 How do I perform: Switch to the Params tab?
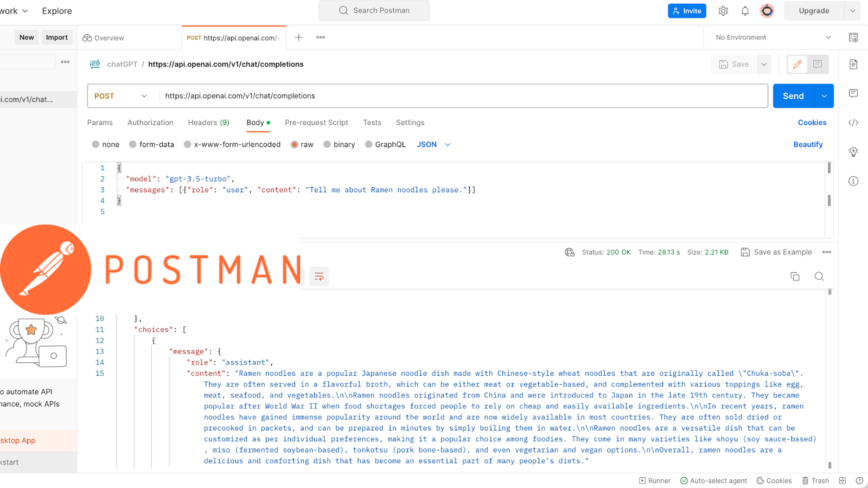click(x=100, y=123)
